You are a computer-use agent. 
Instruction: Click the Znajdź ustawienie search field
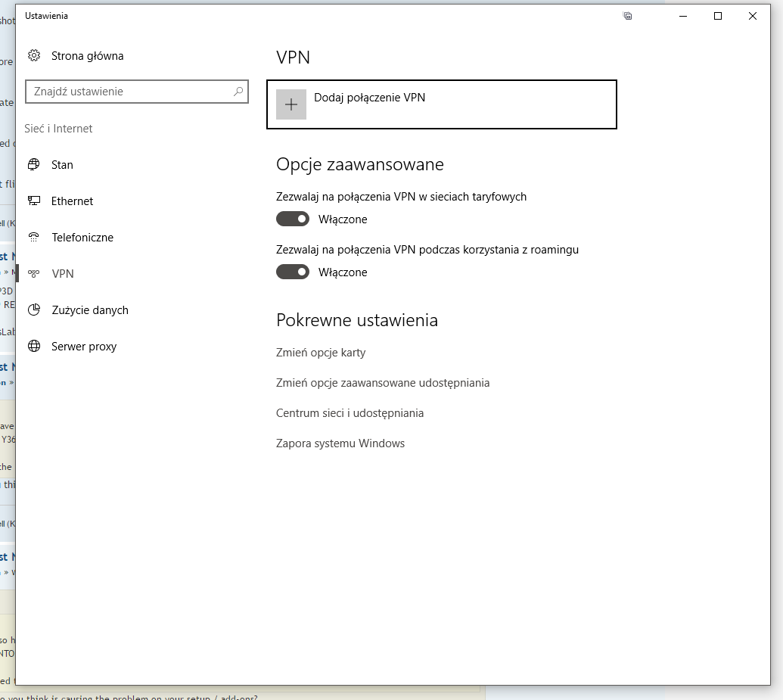coord(129,92)
